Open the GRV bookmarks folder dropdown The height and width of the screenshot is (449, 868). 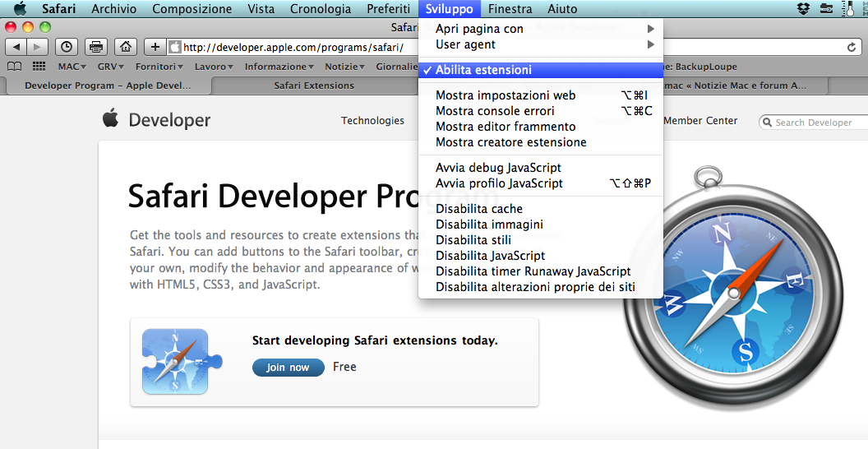111,67
